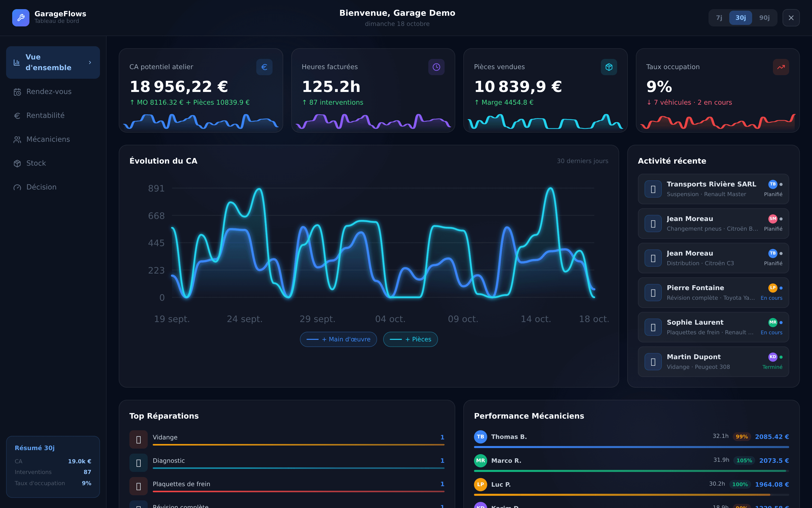This screenshot has height=508, width=812.
Task: Click the GarageFlows wrench logo icon
Action: (21, 18)
